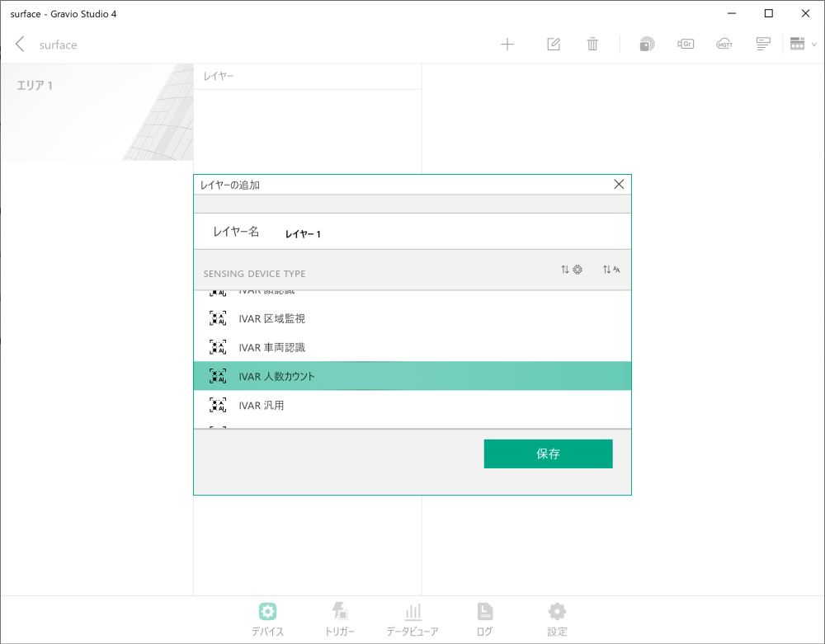This screenshot has height=644, width=825.
Task: Click the レイヤー column header
Action: (x=308, y=76)
